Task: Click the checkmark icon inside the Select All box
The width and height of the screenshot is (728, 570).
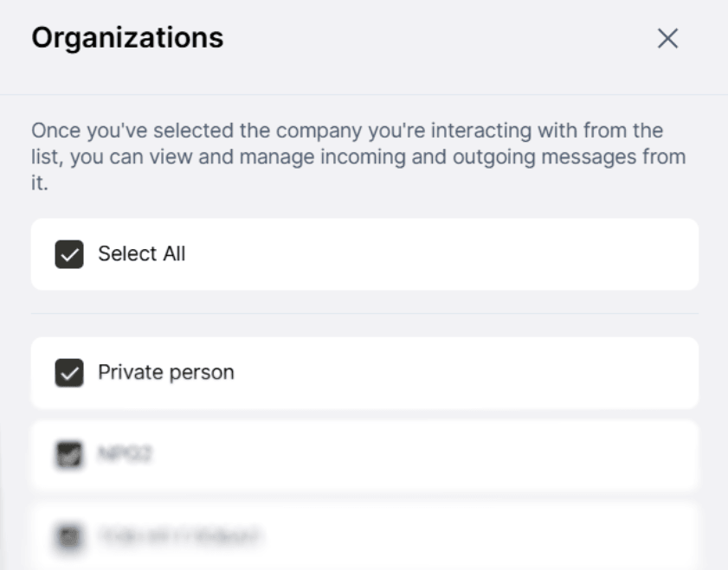Action: [x=69, y=255]
